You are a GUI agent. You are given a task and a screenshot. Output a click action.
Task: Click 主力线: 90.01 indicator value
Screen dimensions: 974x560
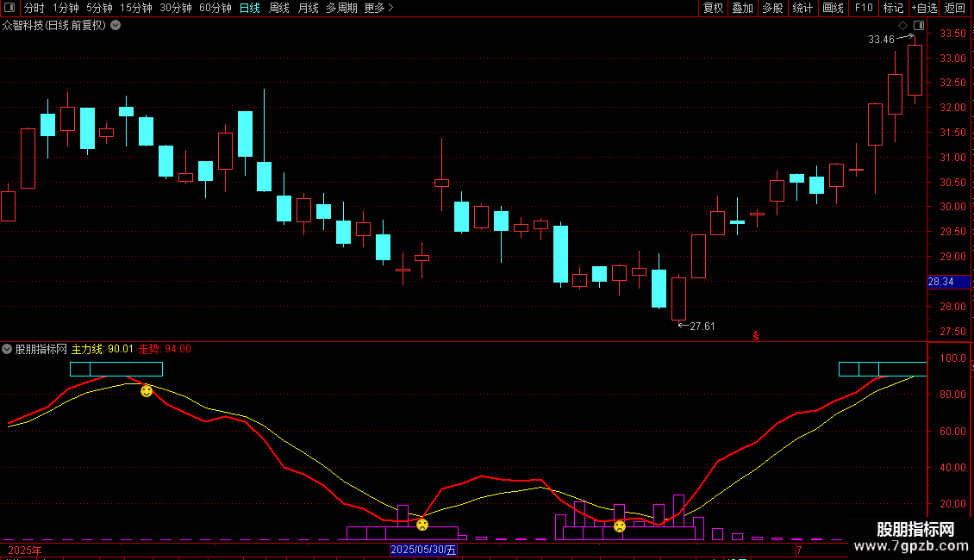point(103,349)
